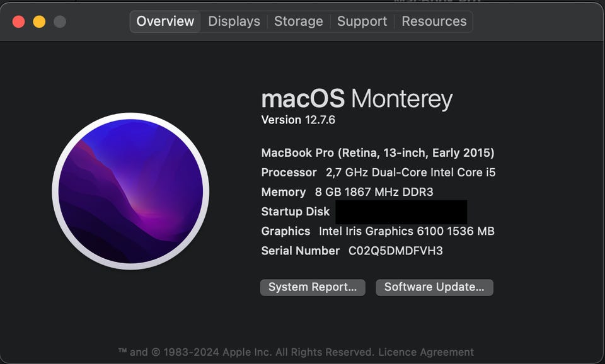Launch Software Update
This screenshot has height=364, width=605.
click(x=434, y=287)
